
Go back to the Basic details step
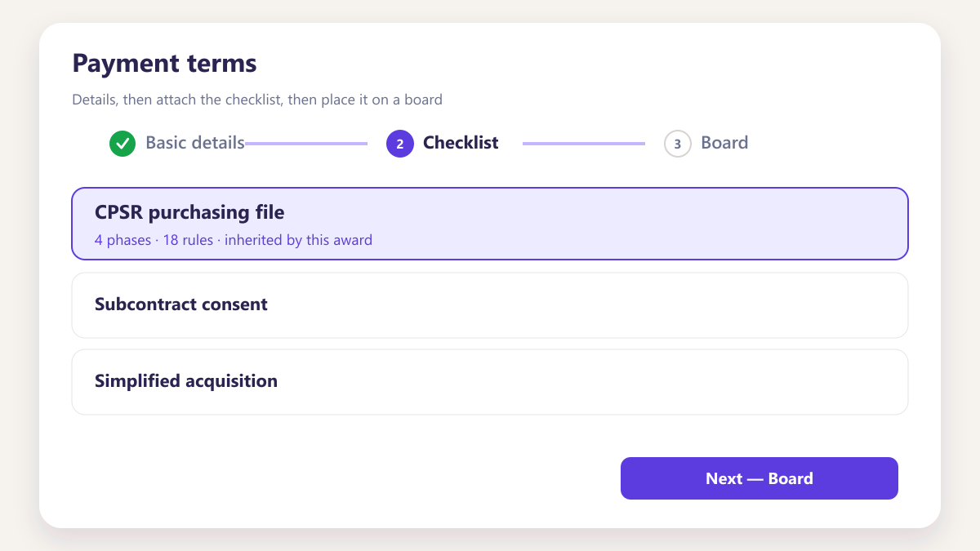(x=195, y=143)
